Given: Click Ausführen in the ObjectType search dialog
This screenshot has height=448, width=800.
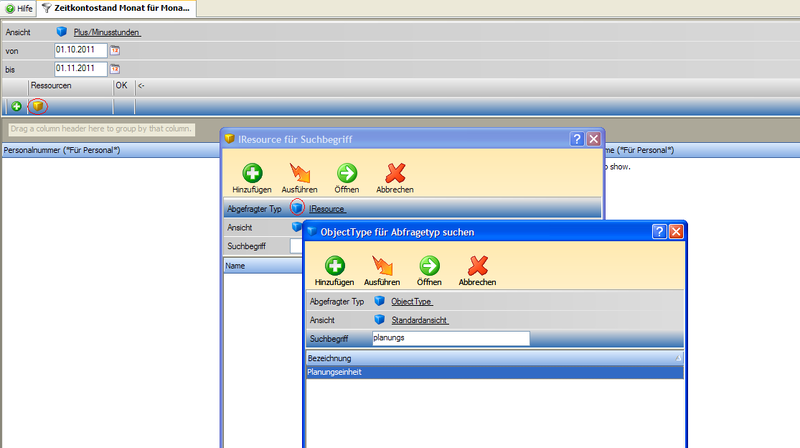Looking at the screenshot, I should tap(385, 268).
